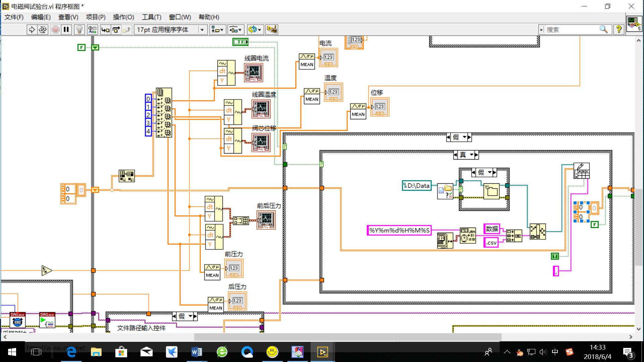The image size is (644, 362).
Task: Click the D:\Data path constant
Action: point(417,186)
